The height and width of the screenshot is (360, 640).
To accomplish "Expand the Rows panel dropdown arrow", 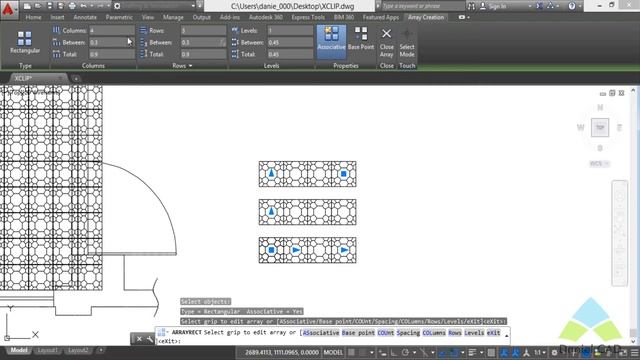I will [x=190, y=66].
